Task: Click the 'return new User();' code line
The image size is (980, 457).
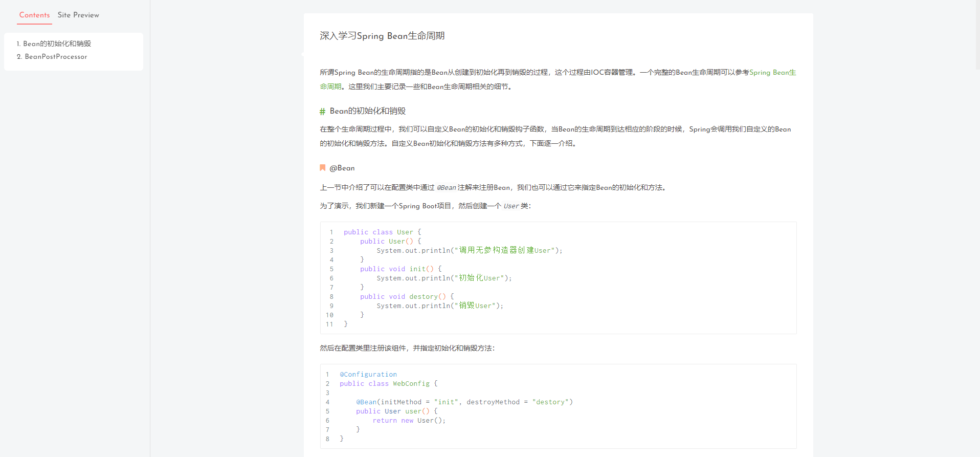Action: (409, 421)
